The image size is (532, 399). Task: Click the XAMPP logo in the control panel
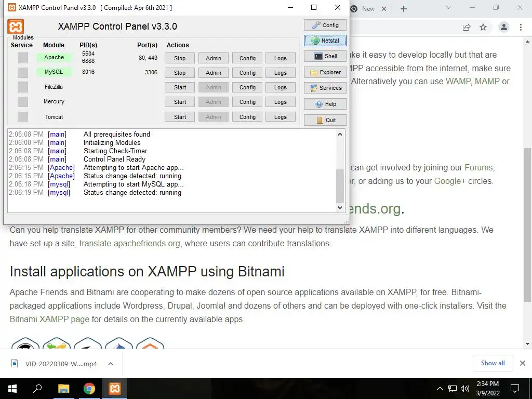[16, 26]
